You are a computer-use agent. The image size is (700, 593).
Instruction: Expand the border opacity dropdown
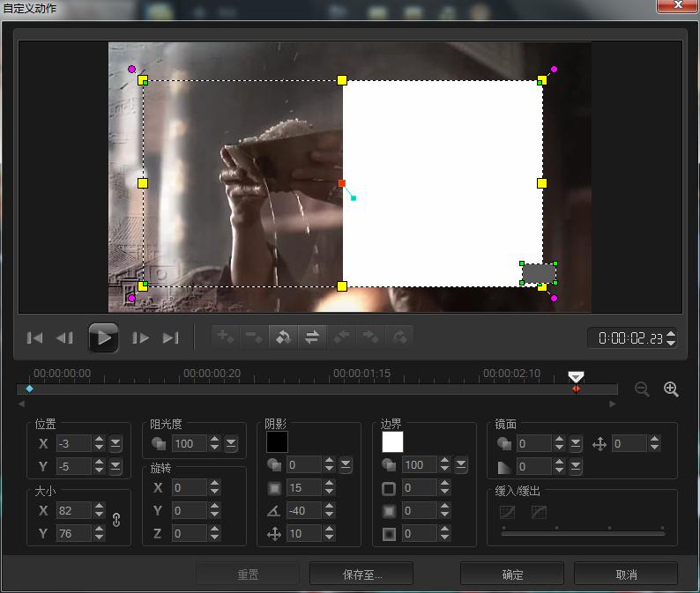[461, 464]
